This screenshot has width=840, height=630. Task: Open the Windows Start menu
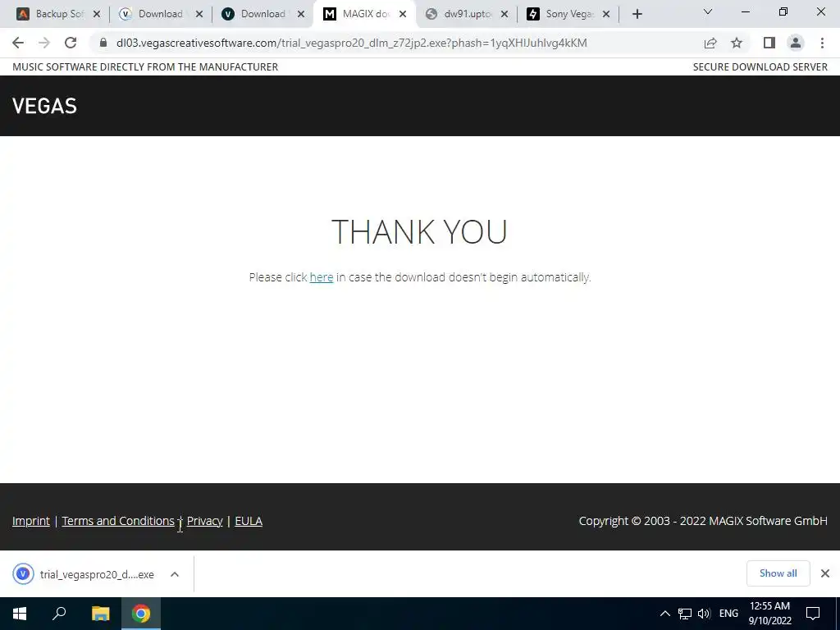click(x=20, y=614)
